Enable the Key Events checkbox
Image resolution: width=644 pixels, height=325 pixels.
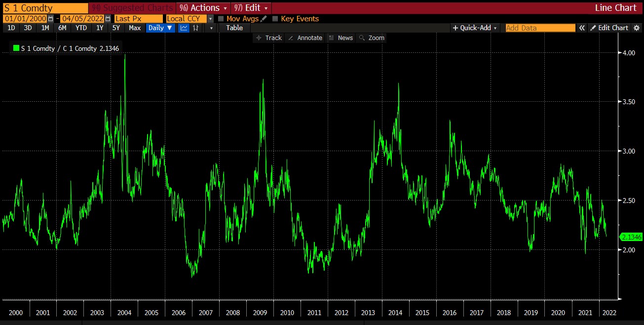pyautogui.click(x=275, y=19)
